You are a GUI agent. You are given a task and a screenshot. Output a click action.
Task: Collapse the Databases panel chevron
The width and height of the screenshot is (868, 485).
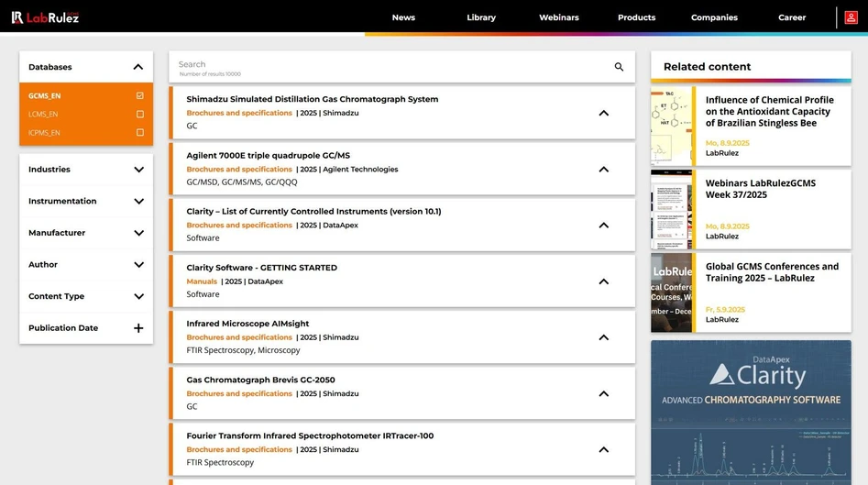click(x=138, y=67)
